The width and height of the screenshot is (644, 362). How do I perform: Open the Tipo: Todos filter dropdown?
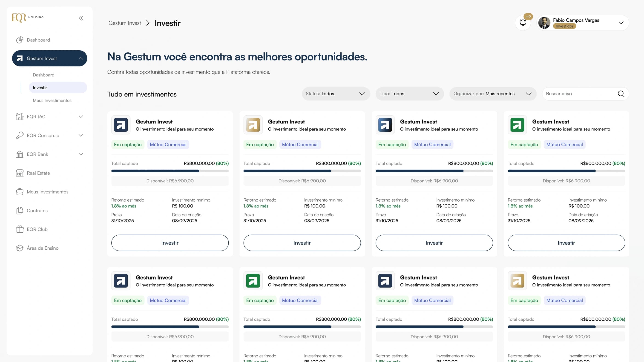409,94
